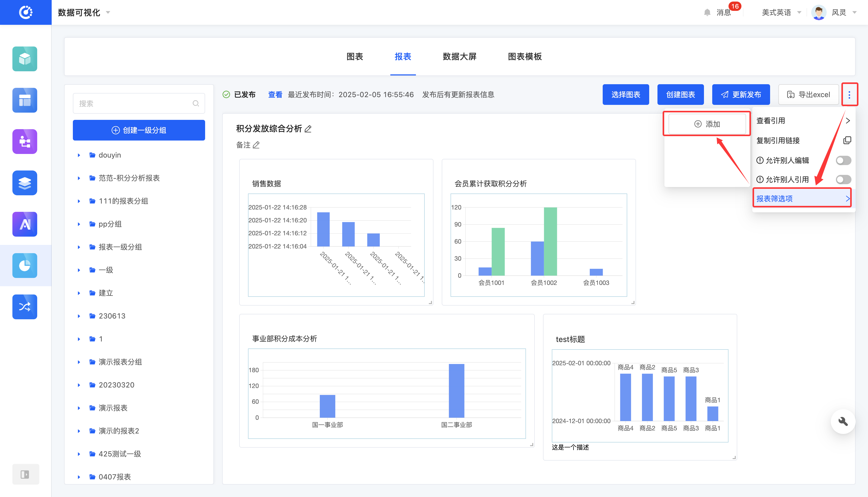Click the 更新发布 button
The height and width of the screenshot is (497, 868).
click(x=741, y=95)
